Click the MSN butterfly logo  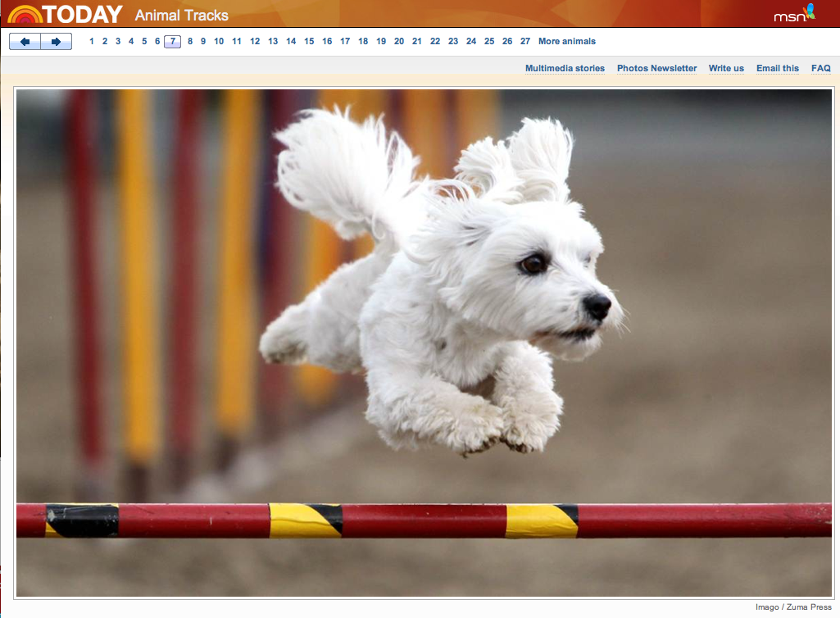coord(795,15)
